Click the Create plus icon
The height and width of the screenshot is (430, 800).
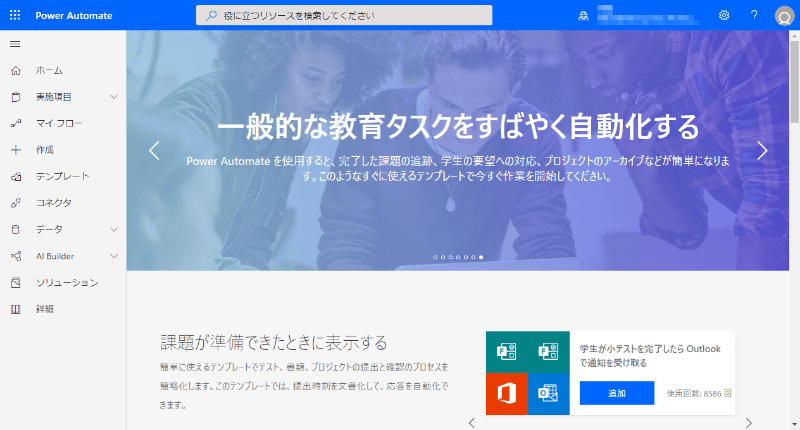pos(16,150)
